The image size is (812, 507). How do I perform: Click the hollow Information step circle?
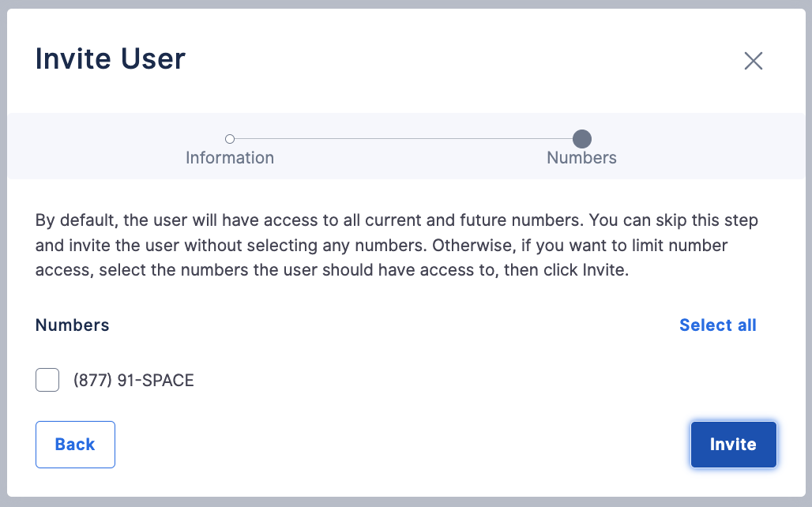click(230, 139)
